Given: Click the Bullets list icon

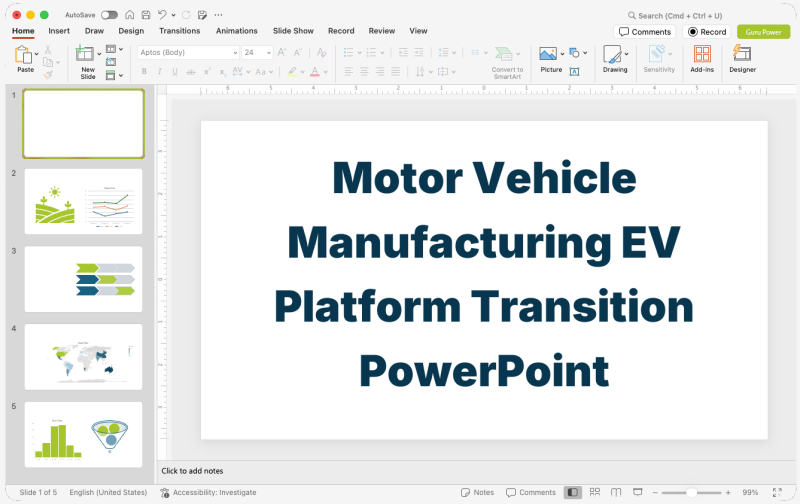Looking at the screenshot, I should tap(348, 53).
